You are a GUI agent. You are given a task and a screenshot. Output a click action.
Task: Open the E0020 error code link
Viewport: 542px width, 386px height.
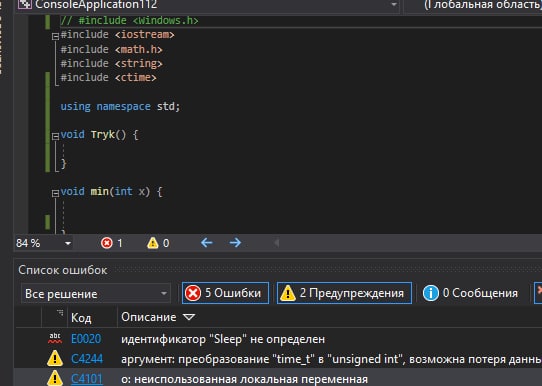click(86, 339)
